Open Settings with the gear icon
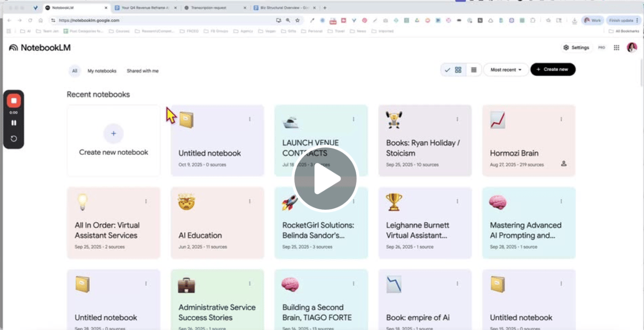This screenshot has height=330, width=644. coord(576,48)
